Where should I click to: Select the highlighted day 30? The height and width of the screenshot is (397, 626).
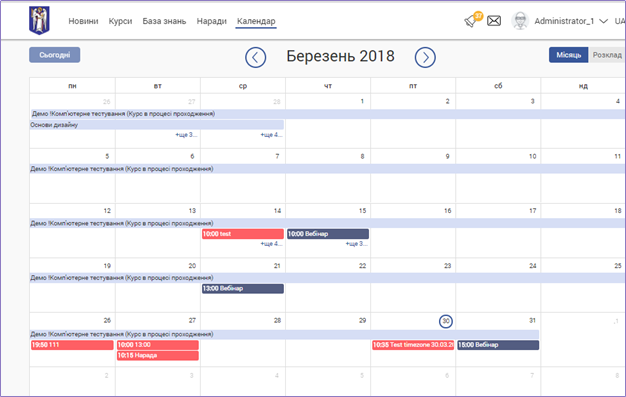click(446, 321)
